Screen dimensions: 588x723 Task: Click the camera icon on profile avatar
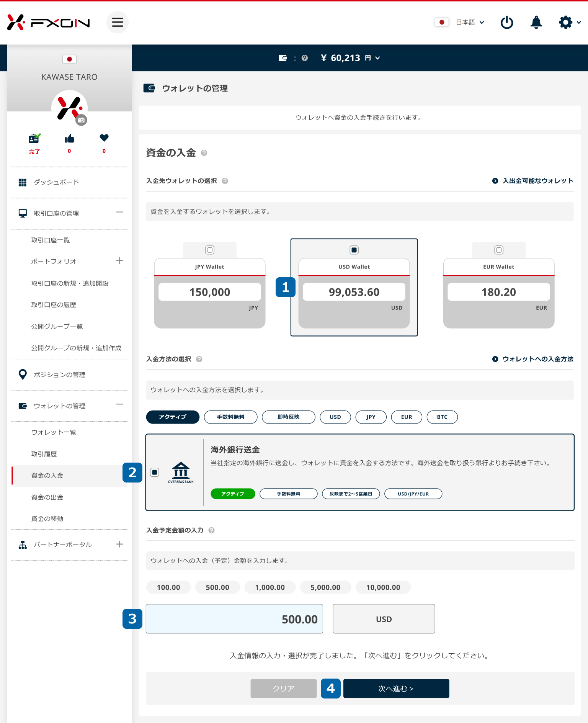click(x=81, y=120)
